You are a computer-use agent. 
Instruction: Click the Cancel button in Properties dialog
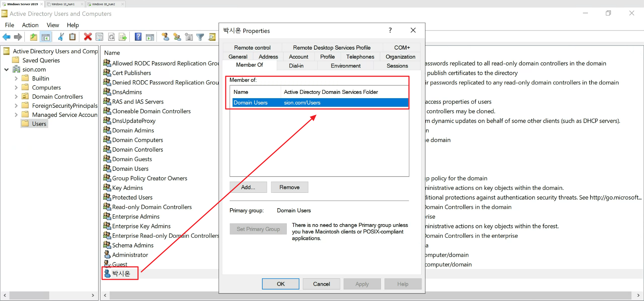tap(322, 284)
